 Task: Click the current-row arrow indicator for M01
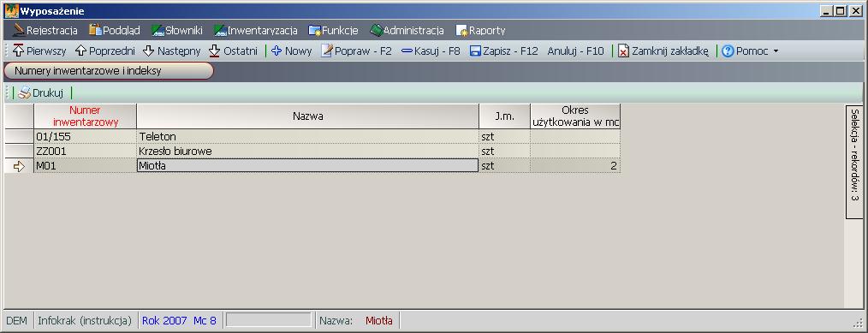pos(19,166)
